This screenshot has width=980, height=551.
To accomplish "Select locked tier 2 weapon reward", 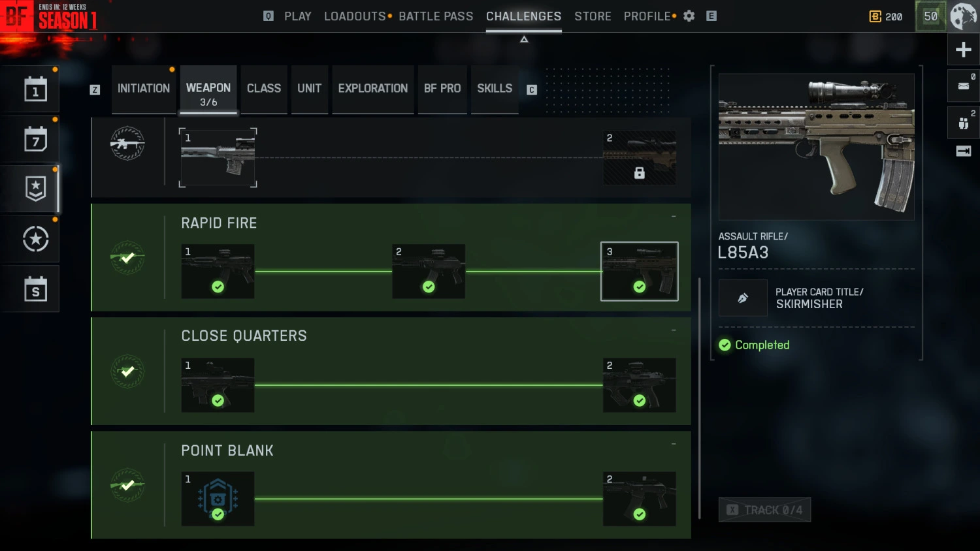I will click(x=639, y=157).
